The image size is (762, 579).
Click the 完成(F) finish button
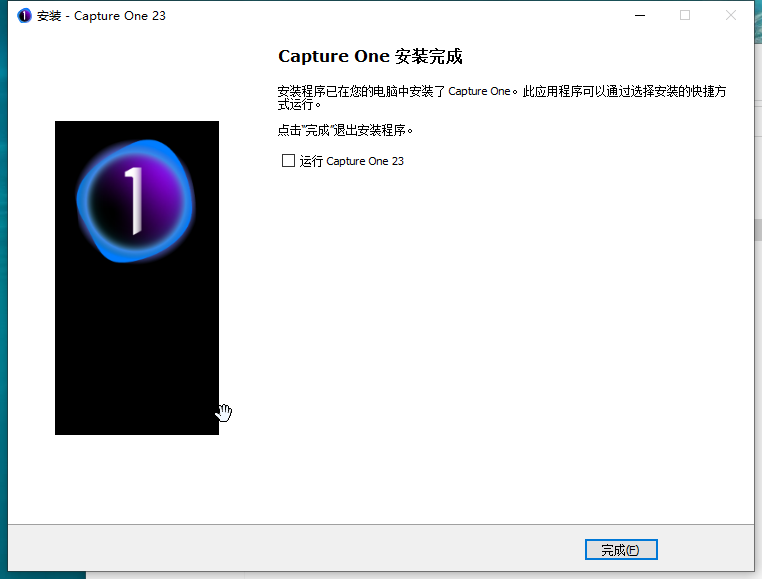[621, 550]
